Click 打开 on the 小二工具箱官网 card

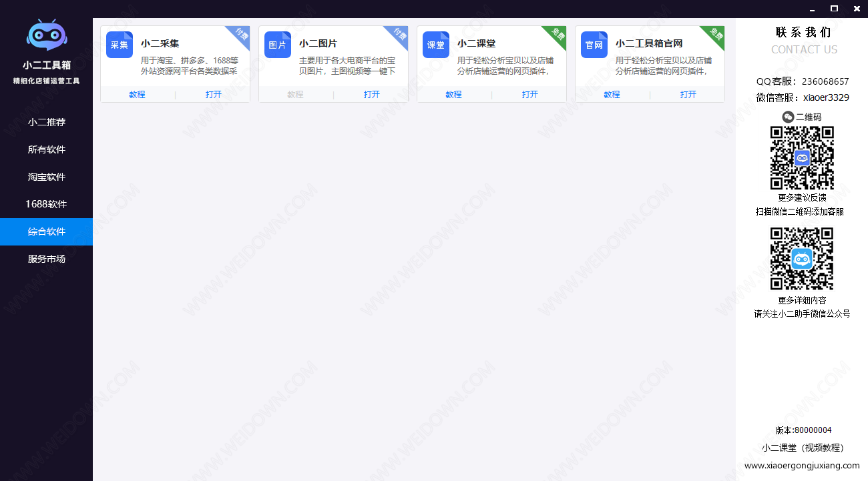coord(688,95)
